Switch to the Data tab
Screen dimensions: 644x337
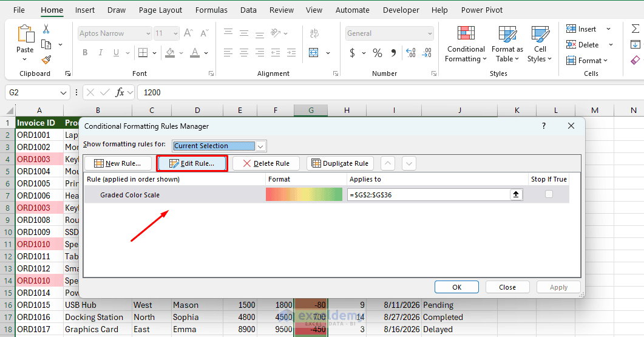[x=248, y=10]
